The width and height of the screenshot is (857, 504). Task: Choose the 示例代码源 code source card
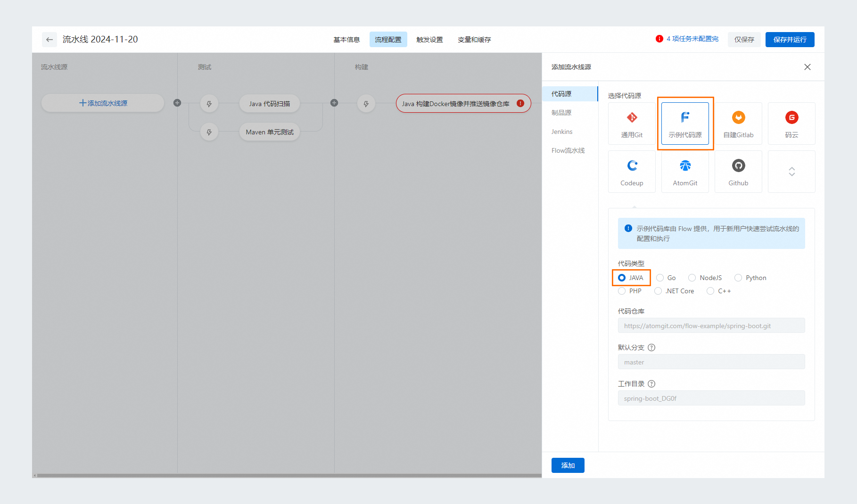pos(685,124)
